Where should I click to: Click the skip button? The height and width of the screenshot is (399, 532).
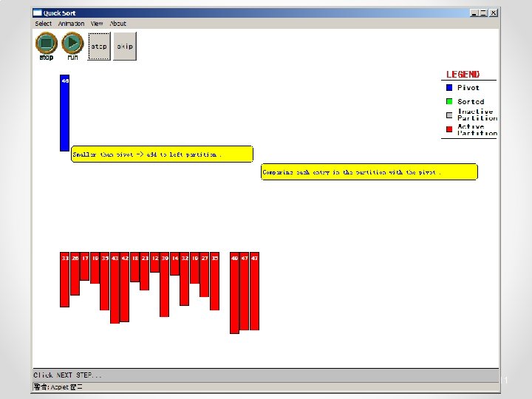pyautogui.click(x=125, y=47)
